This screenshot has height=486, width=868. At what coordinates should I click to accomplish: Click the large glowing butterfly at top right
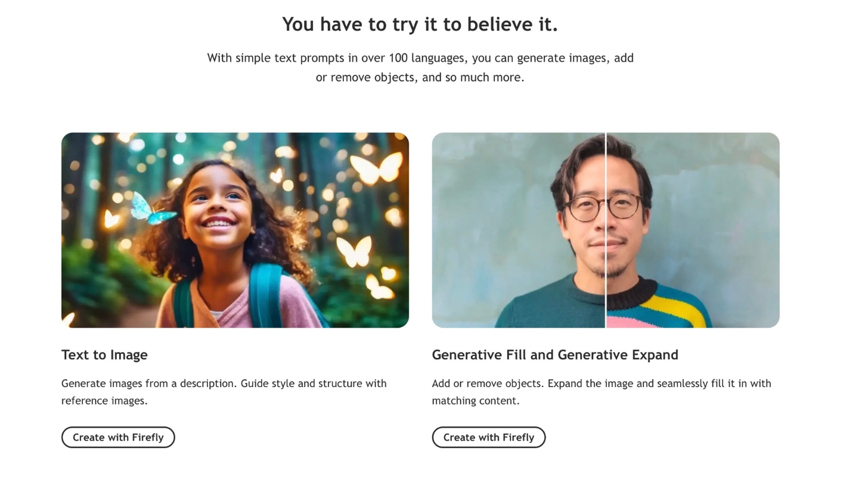376,167
